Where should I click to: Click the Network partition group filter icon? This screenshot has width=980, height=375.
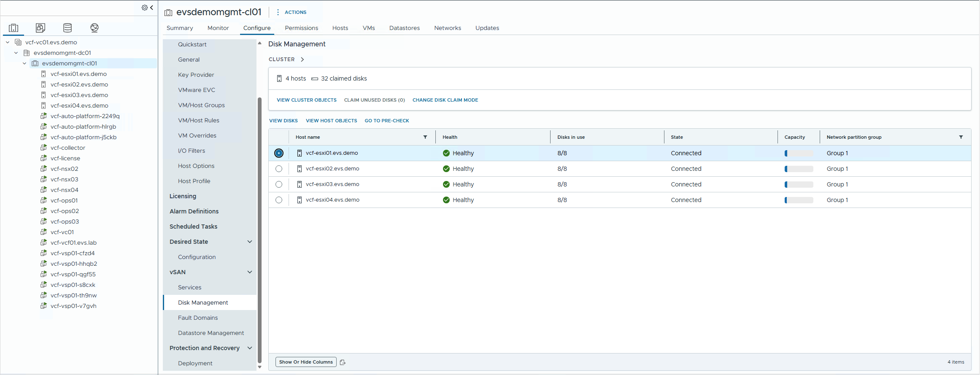point(961,137)
